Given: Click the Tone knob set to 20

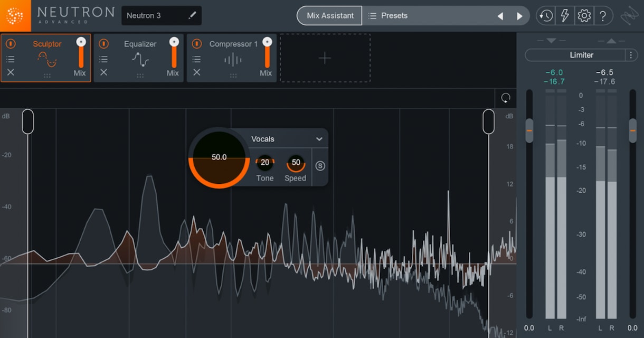Looking at the screenshot, I should click(x=265, y=163).
